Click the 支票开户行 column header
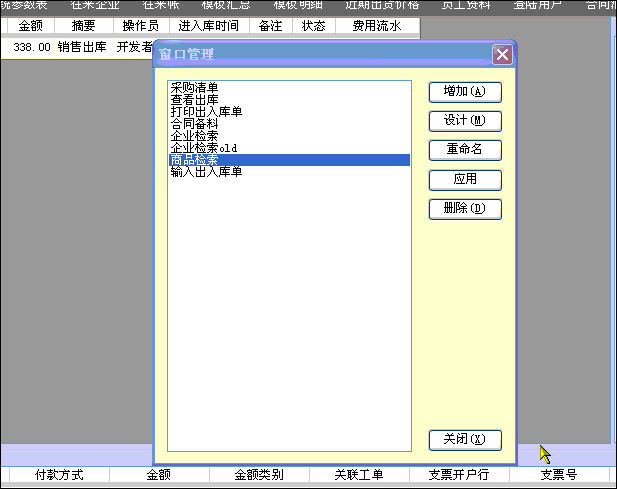The image size is (617, 489). [459, 474]
